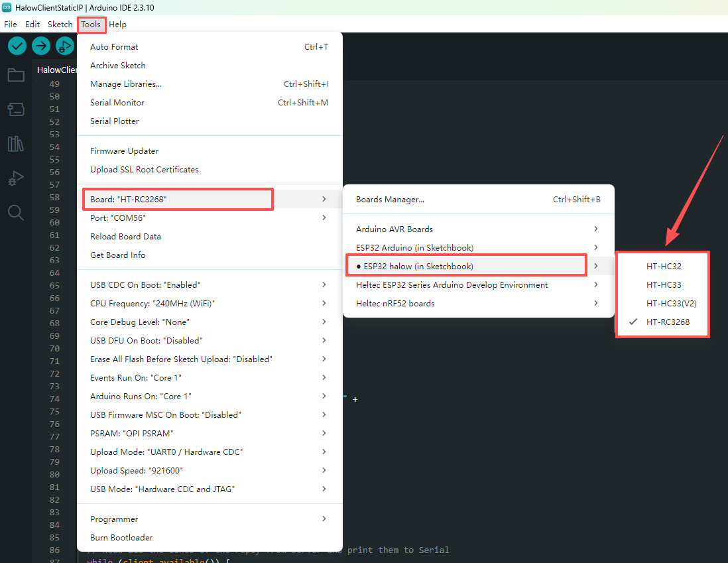The width and height of the screenshot is (728, 563).
Task: Expand the Board: "HT-RC3268" submenu
Action: tap(210, 200)
